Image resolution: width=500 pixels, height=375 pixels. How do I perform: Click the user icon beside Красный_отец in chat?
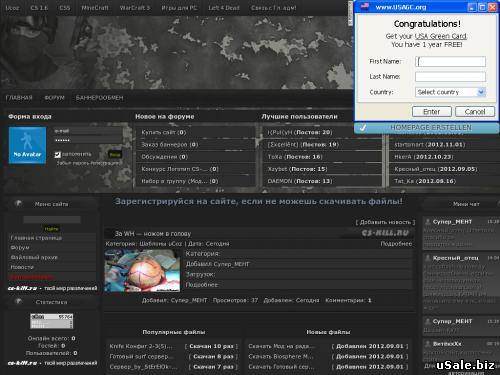427,258
